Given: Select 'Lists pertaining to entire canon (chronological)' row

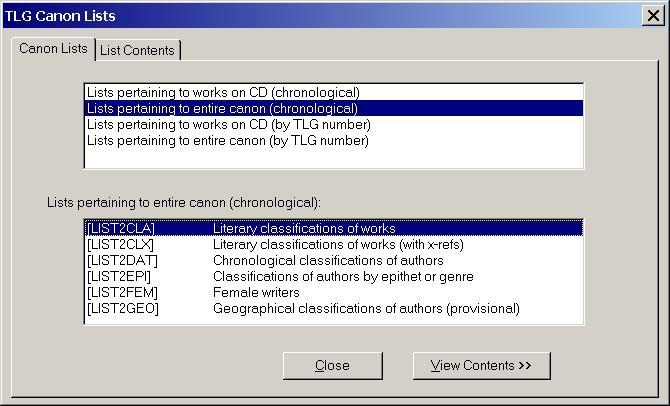Looking at the screenshot, I should (334, 108).
